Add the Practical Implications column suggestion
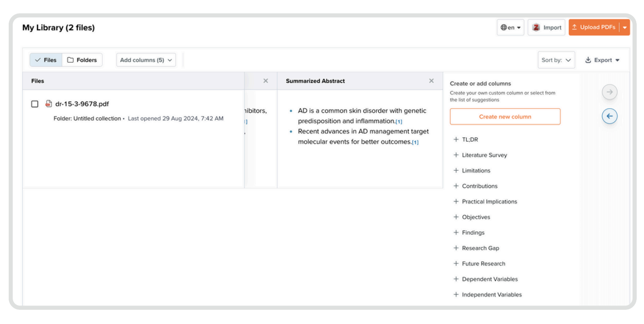Screen dimensions: 644x324 [485, 202]
